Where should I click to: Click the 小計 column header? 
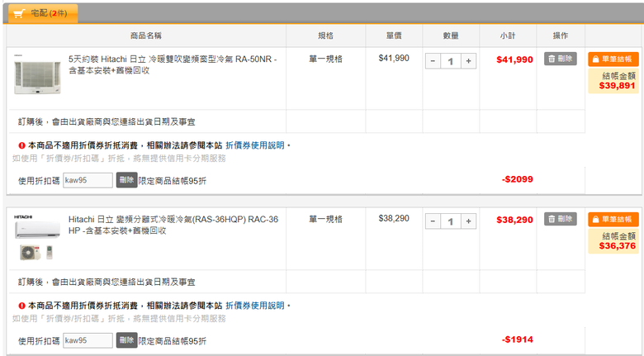coord(508,36)
